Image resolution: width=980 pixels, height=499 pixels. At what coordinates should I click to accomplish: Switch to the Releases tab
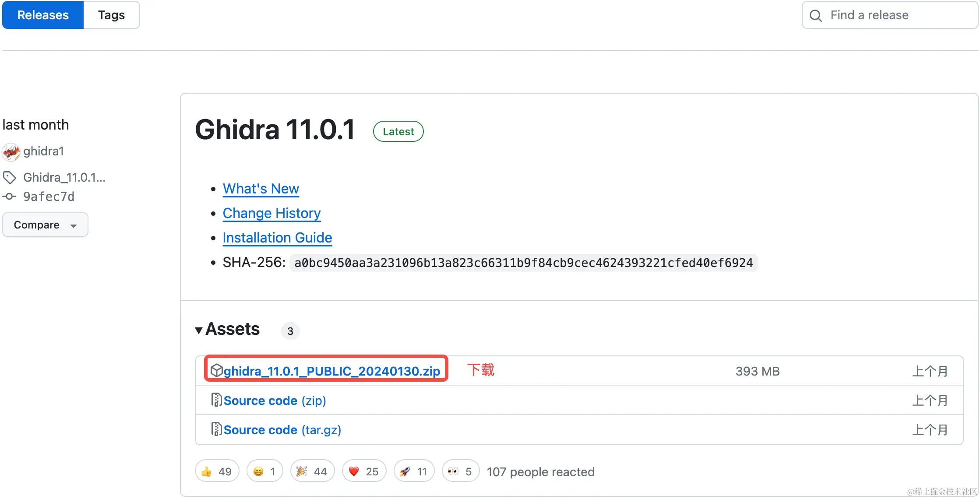point(43,15)
